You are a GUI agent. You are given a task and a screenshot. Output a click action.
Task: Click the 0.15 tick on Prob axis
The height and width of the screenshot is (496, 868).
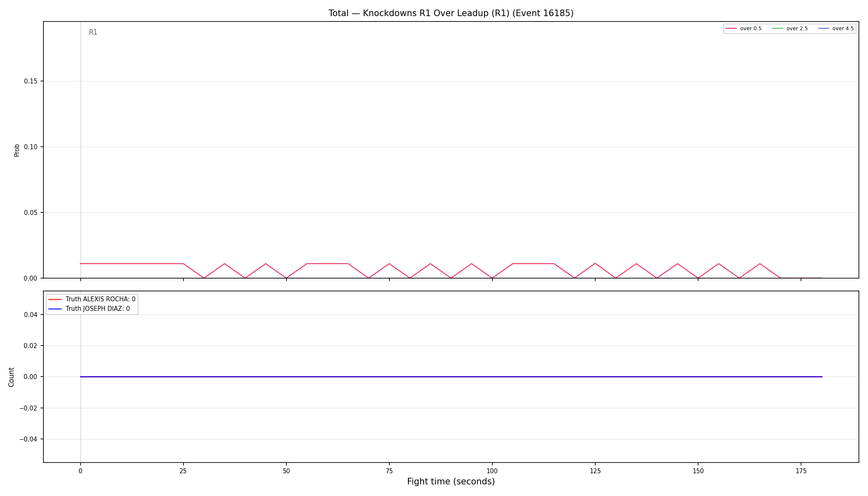pos(31,81)
